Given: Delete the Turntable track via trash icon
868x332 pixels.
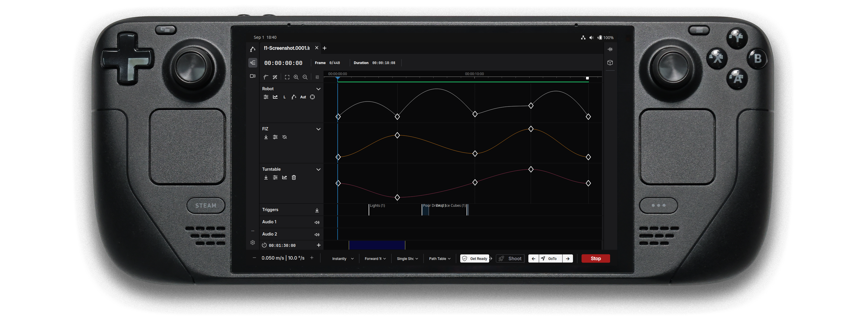Looking at the screenshot, I should (x=294, y=177).
